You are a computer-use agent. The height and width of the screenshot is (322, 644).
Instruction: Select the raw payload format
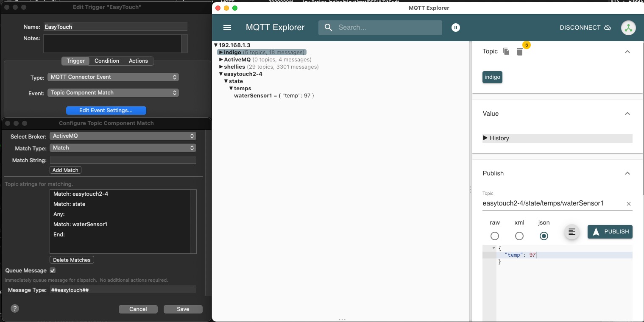tap(495, 236)
